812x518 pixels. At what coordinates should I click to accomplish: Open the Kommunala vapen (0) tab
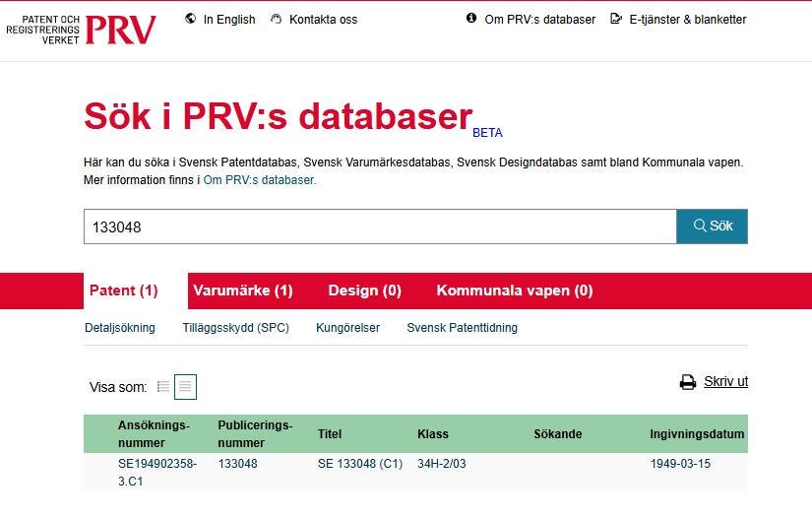point(515,291)
